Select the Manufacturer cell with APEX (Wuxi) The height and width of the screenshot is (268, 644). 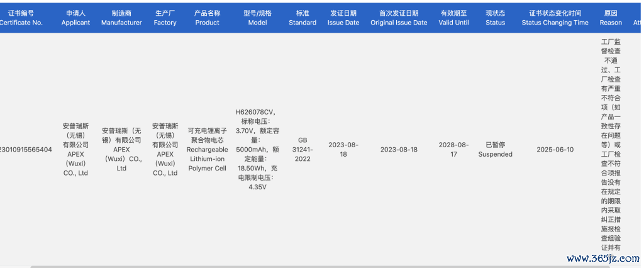(x=121, y=150)
